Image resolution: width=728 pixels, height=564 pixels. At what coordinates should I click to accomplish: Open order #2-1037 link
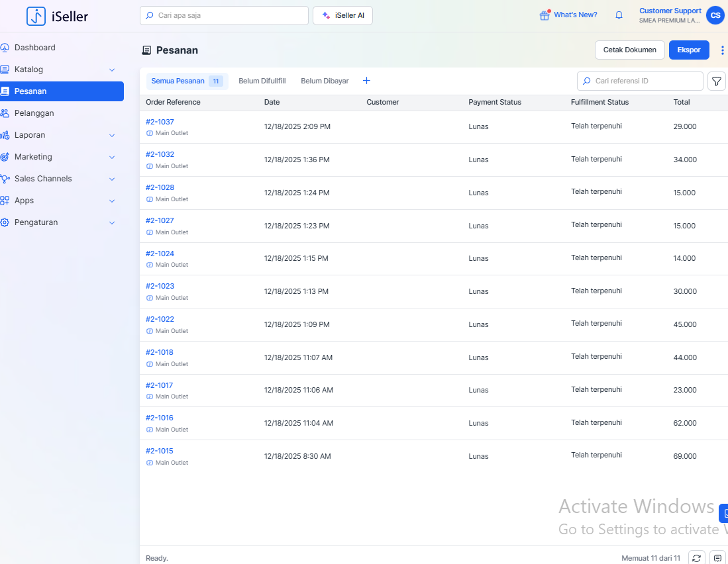coord(160,122)
